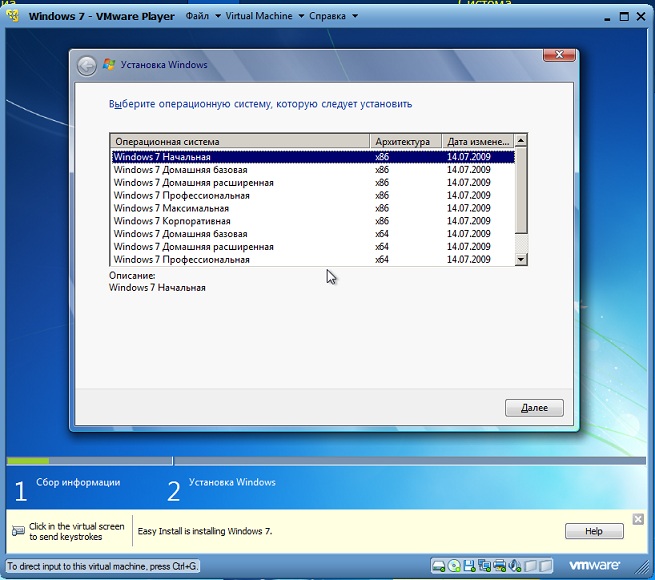The image size is (655, 580).
Task: Click the hard disk device icon in status bar
Action: [x=439, y=566]
